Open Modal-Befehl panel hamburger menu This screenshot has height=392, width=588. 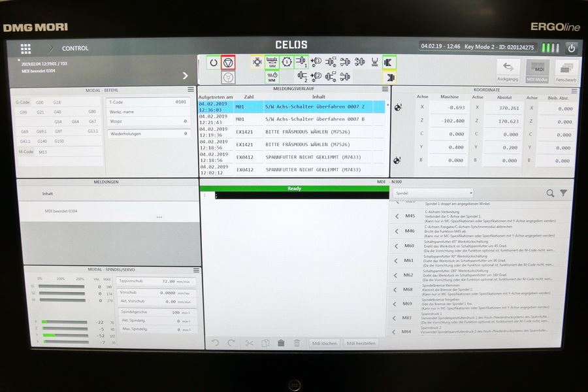(x=191, y=90)
